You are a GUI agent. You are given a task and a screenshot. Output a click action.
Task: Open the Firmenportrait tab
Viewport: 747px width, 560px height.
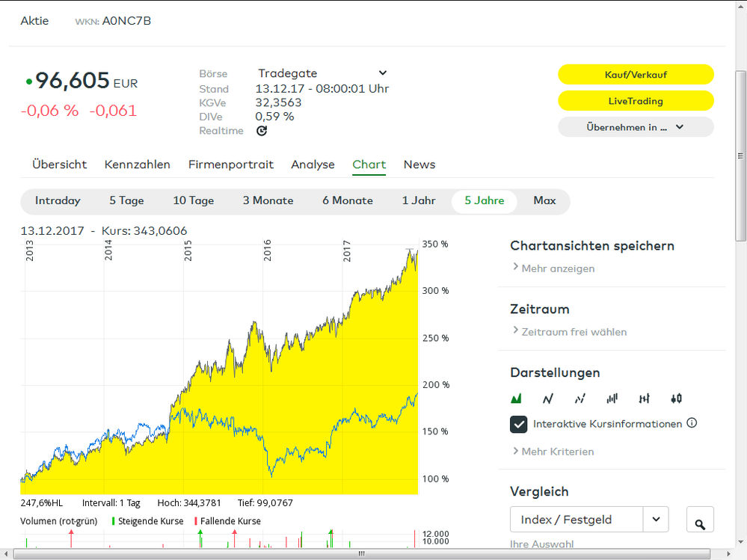(230, 164)
